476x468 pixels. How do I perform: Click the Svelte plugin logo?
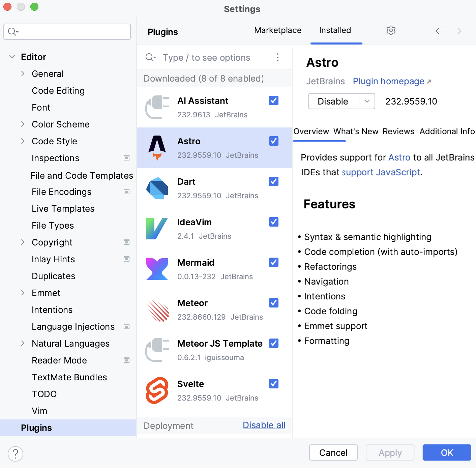tap(157, 390)
